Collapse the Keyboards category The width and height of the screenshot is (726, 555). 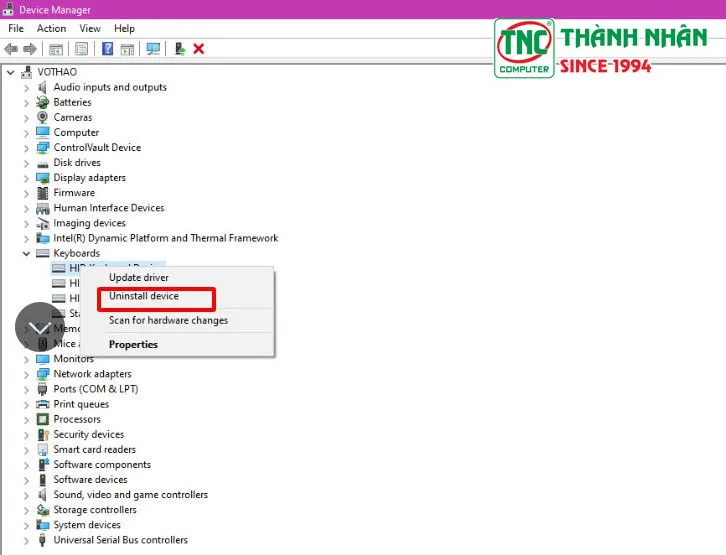[27, 254]
